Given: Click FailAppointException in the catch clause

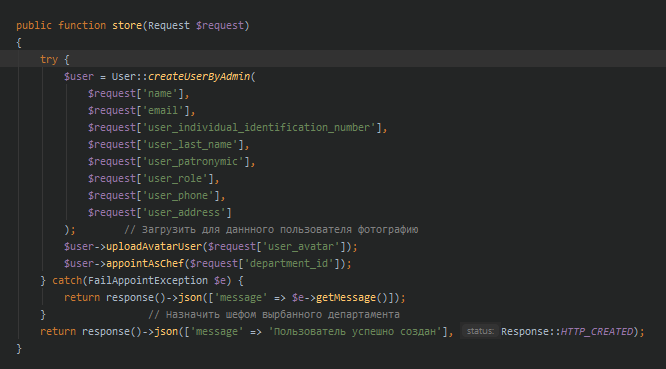Looking at the screenshot, I should [x=148, y=280].
